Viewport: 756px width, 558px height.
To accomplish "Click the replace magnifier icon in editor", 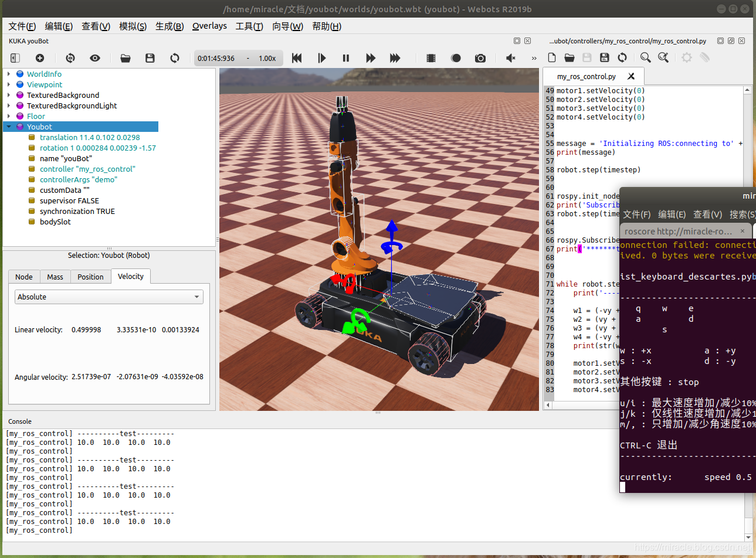I will 663,57.
